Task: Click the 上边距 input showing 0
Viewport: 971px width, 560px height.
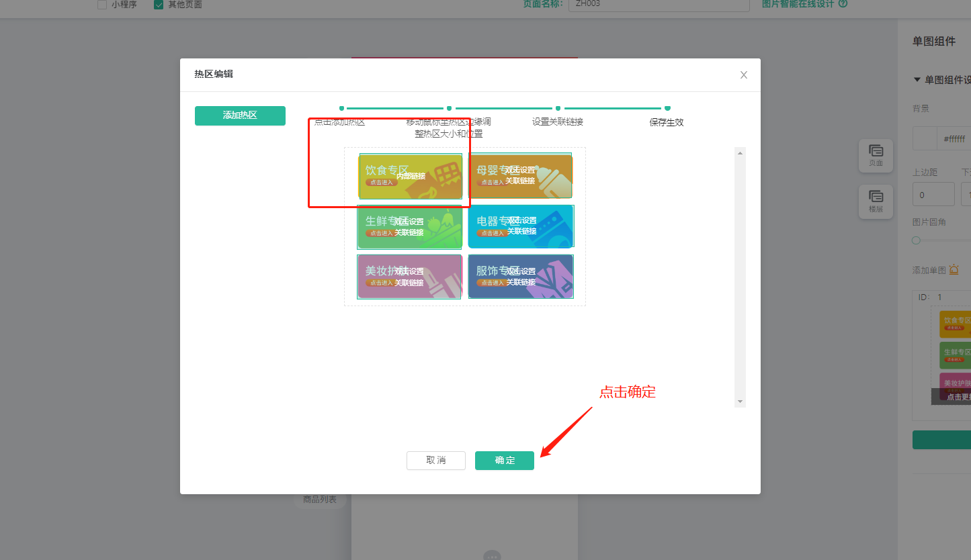Action: [933, 195]
